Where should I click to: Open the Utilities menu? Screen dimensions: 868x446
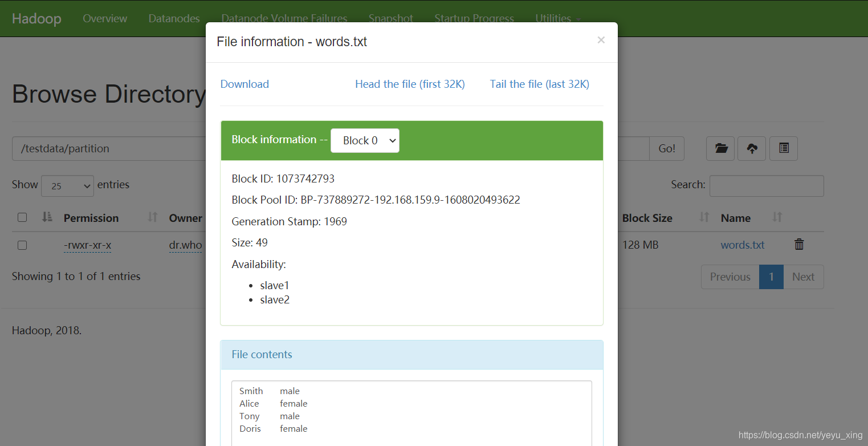[558, 18]
